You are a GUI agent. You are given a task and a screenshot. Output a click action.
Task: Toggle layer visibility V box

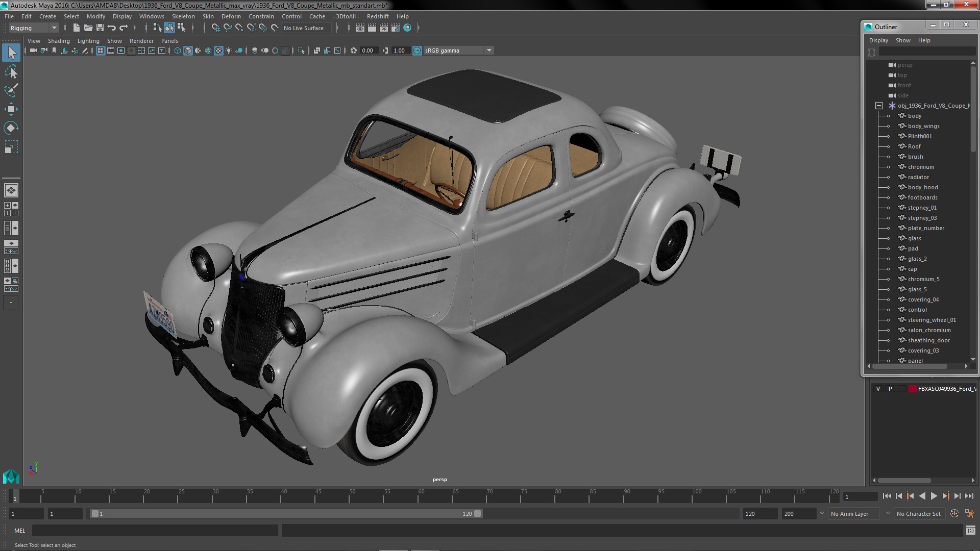pyautogui.click(x=878, y=389)
